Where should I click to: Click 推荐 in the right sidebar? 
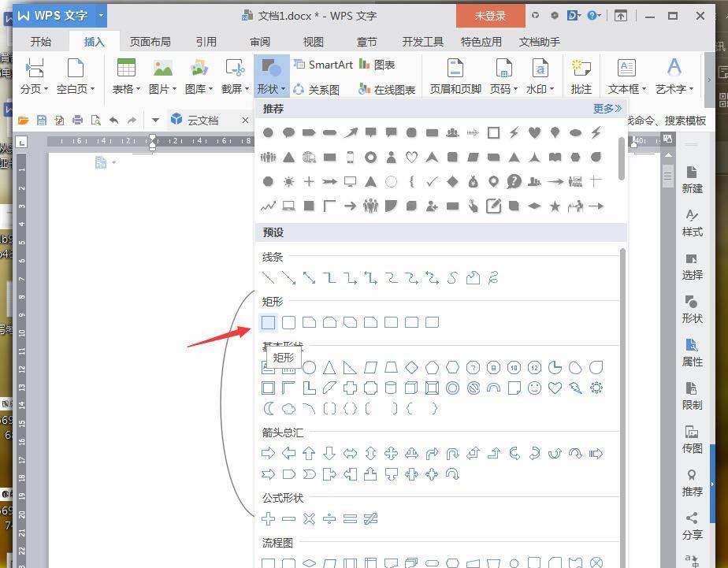coord(692,483)
